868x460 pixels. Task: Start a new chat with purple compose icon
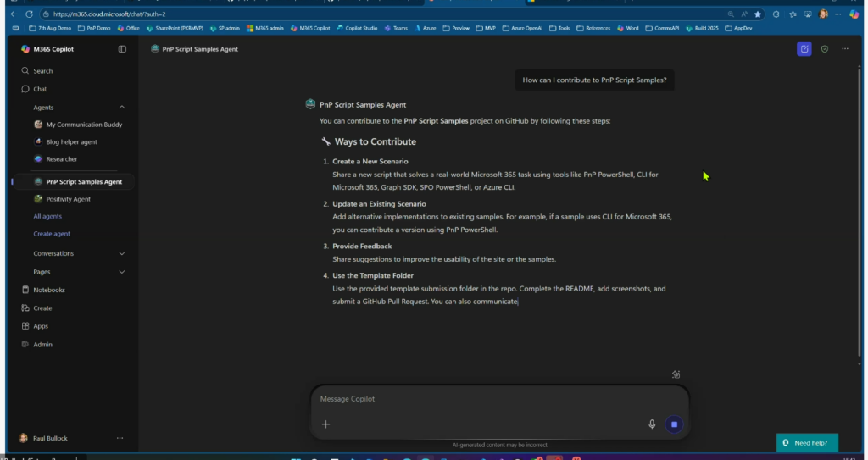[804, 49]
